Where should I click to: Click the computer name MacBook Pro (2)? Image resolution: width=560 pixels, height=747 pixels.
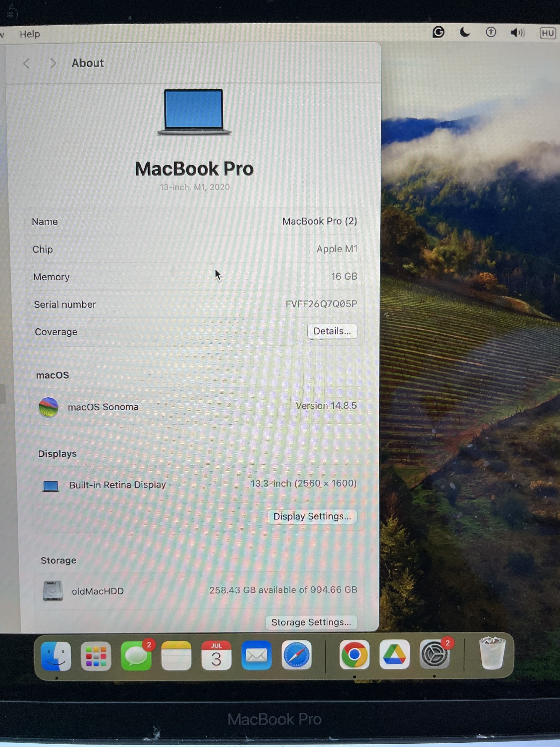click(x=320, y=221)
